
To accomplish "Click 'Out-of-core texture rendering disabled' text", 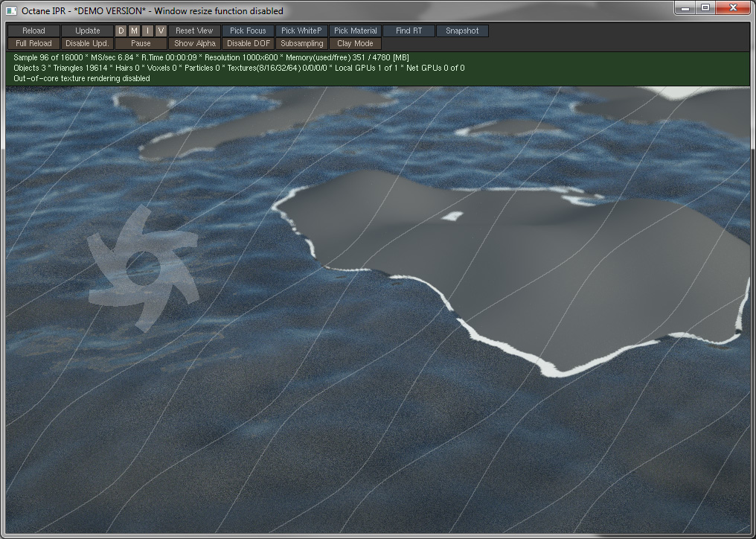I will pos(82,78).
